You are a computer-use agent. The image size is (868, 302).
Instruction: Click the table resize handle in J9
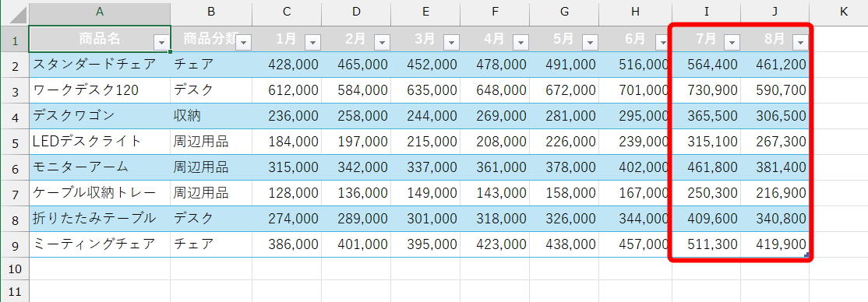[x=806, y=255]
